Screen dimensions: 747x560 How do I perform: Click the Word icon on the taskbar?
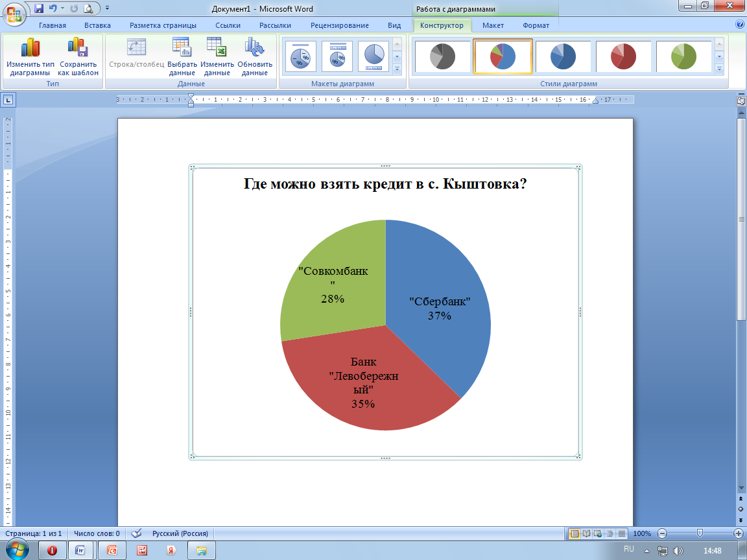pyautogui.click(x=80, y=550)
